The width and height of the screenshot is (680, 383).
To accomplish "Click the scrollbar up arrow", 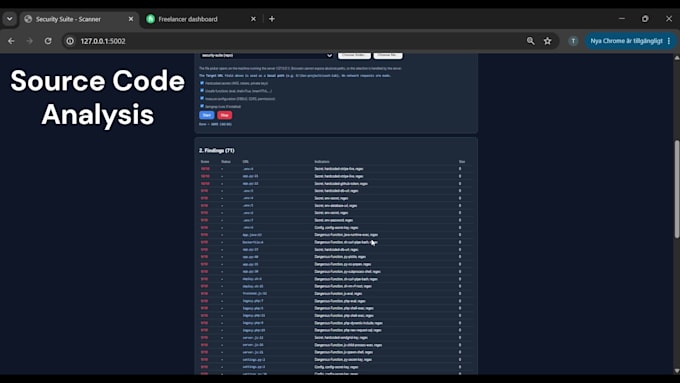I will [x=677, y=57].
